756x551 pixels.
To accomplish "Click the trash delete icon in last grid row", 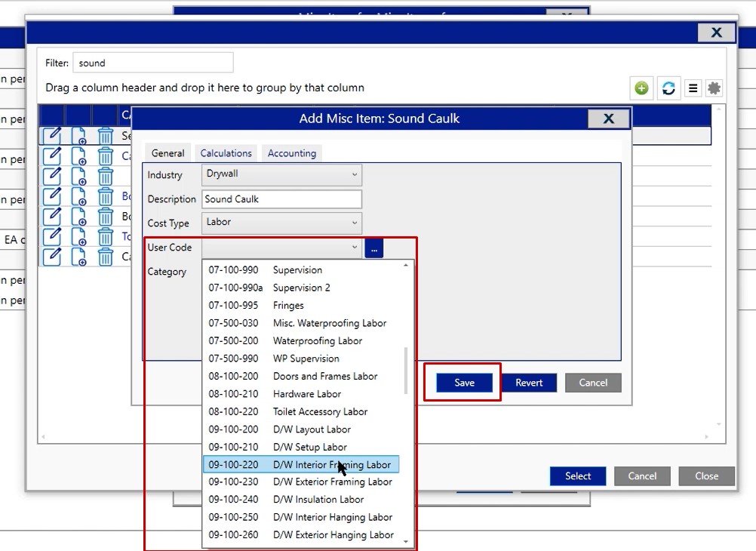I will tap(106, 257).
